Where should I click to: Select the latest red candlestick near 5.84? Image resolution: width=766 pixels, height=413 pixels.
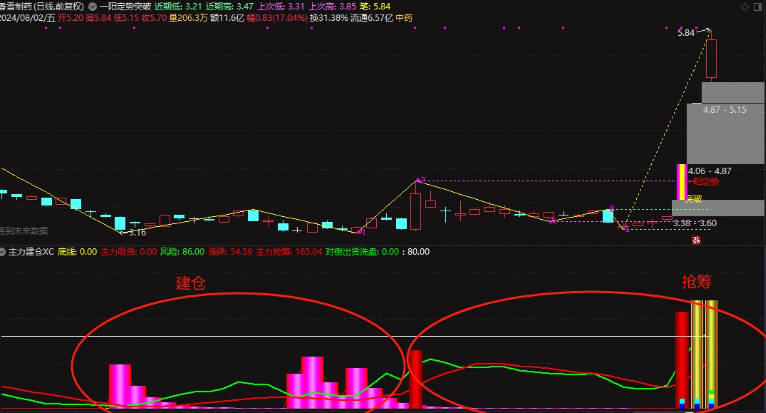(x=711, y=58)
